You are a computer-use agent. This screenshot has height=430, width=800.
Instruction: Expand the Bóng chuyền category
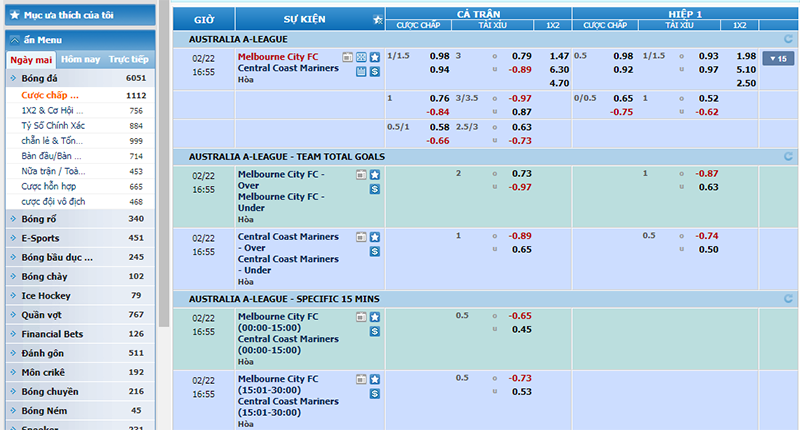coord(80,392)
